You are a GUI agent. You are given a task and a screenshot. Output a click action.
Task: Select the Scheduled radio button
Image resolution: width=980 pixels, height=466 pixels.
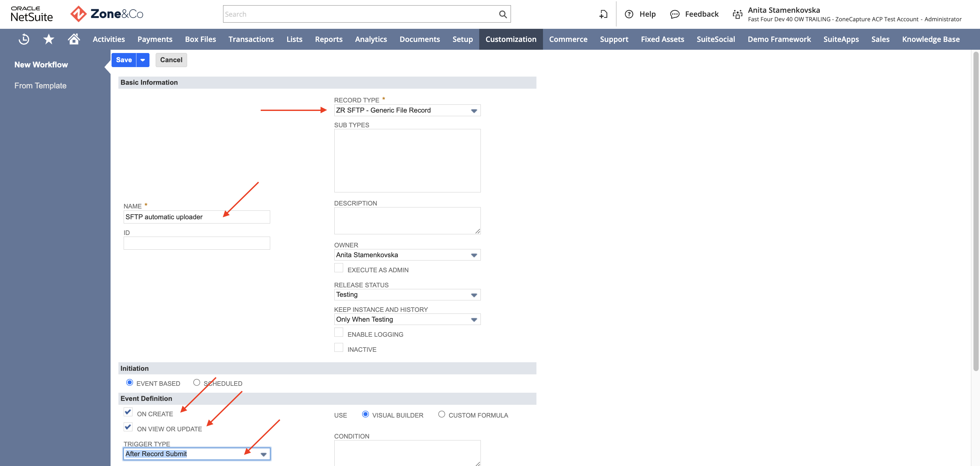click(x=197, y=382)
